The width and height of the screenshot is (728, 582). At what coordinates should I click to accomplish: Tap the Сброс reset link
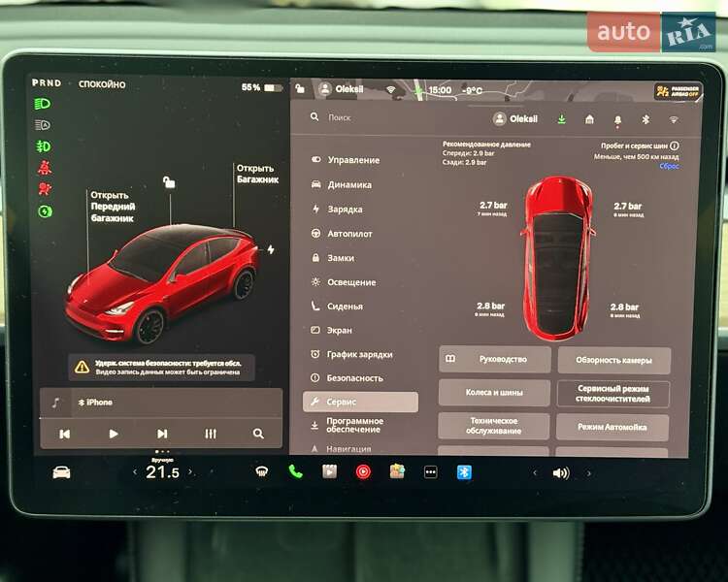[x=669, y=166]
